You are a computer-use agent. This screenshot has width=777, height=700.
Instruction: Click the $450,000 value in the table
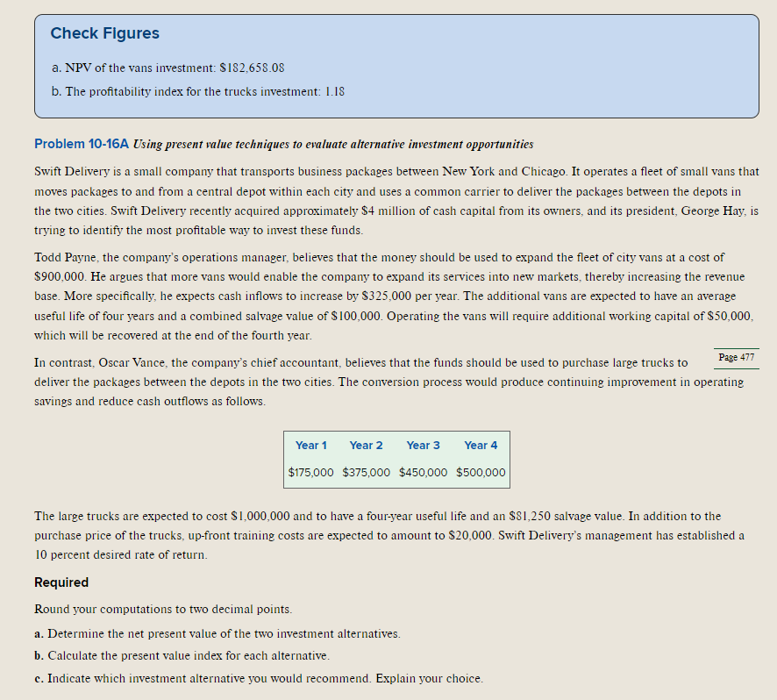pos(424,472)
